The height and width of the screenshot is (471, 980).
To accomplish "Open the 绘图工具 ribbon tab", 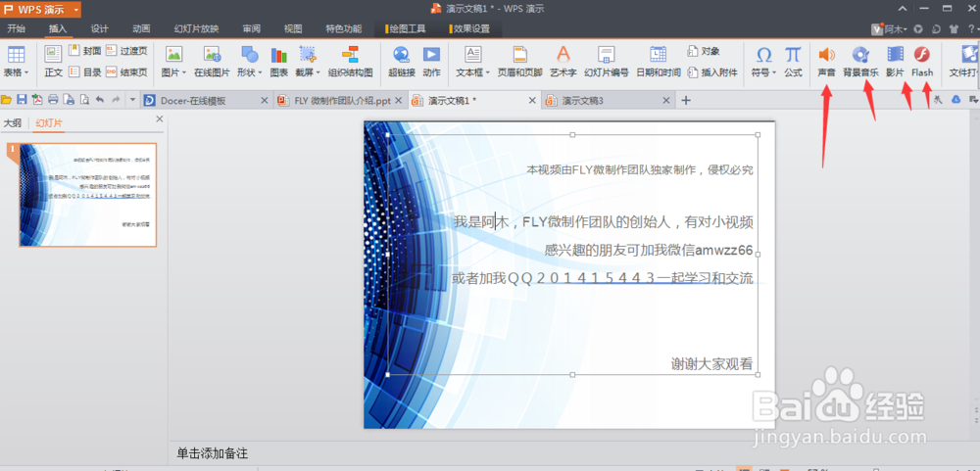I will [405, 28].
